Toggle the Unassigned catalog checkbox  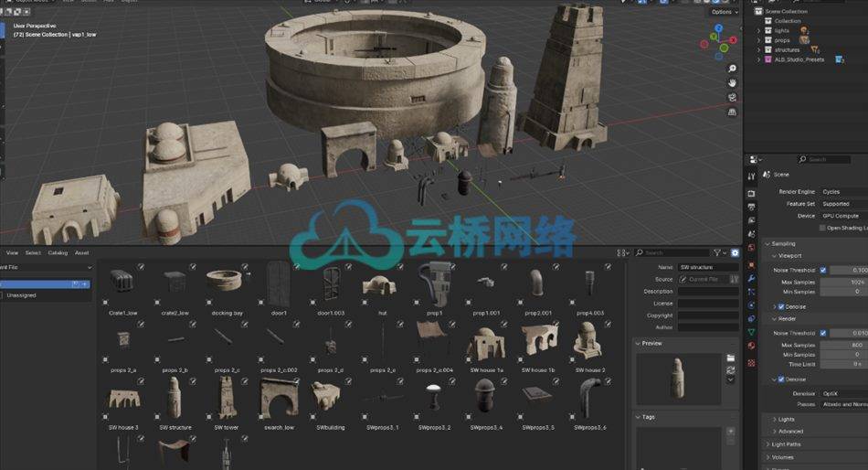(x=3, y=295)
